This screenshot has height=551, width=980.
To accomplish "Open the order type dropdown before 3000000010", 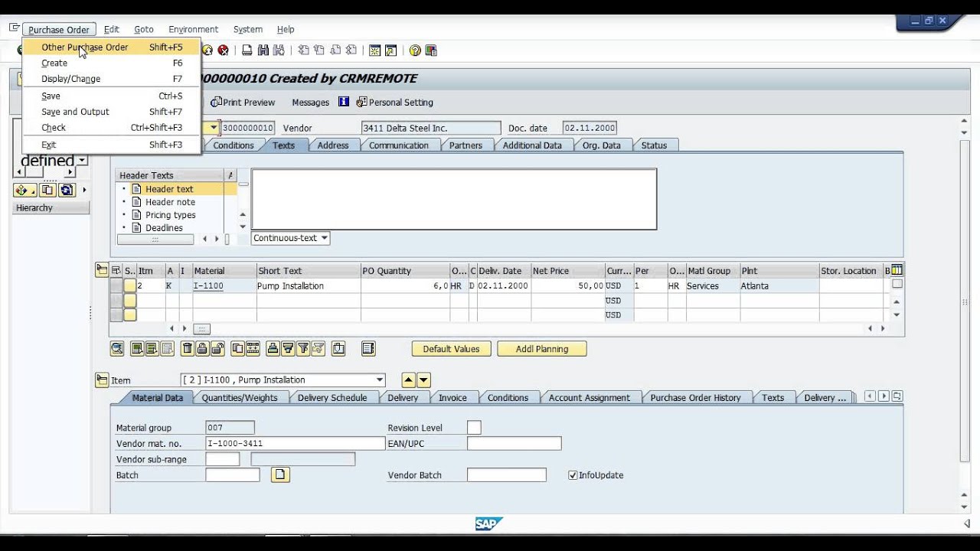I will click(214, 128).
